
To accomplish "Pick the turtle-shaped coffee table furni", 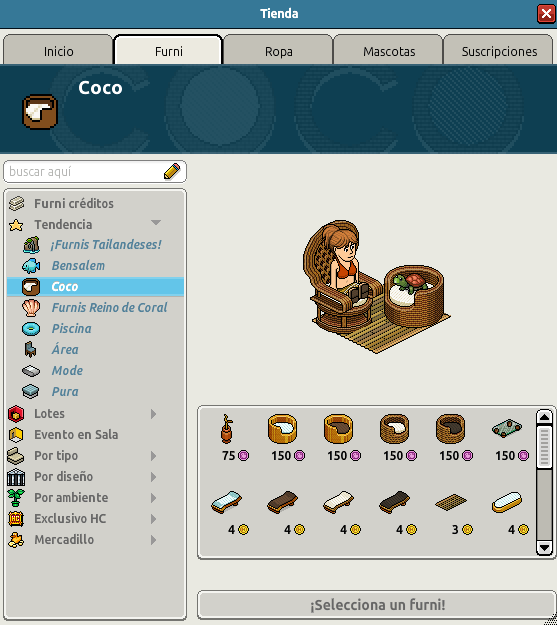I will (507, 428).
